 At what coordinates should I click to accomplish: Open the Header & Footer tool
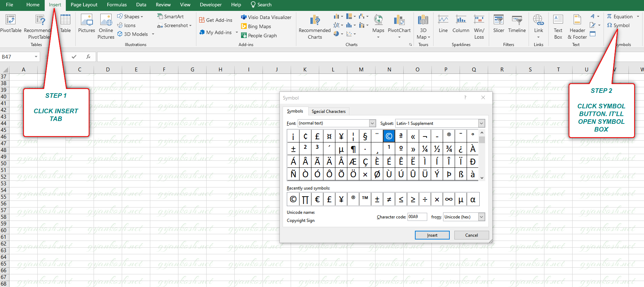pos(577,27)
